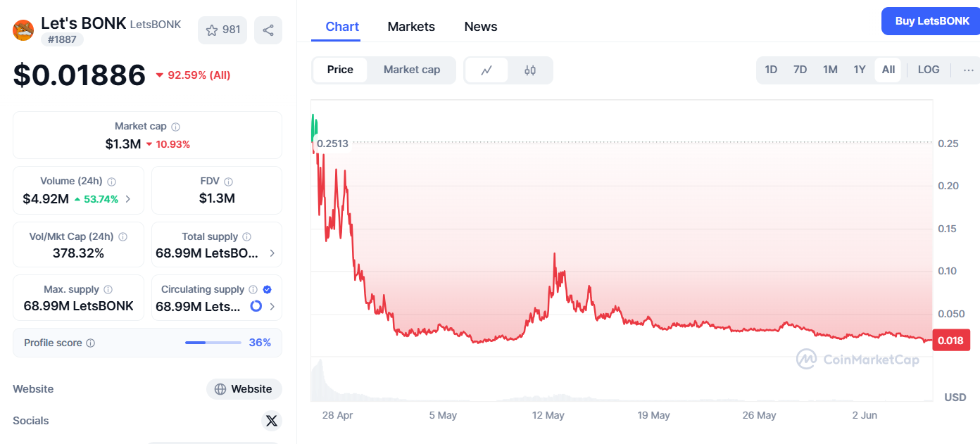This screenshot has width=980, height=444.
Task: Click the USD currency label
Action: pos(955,398)
